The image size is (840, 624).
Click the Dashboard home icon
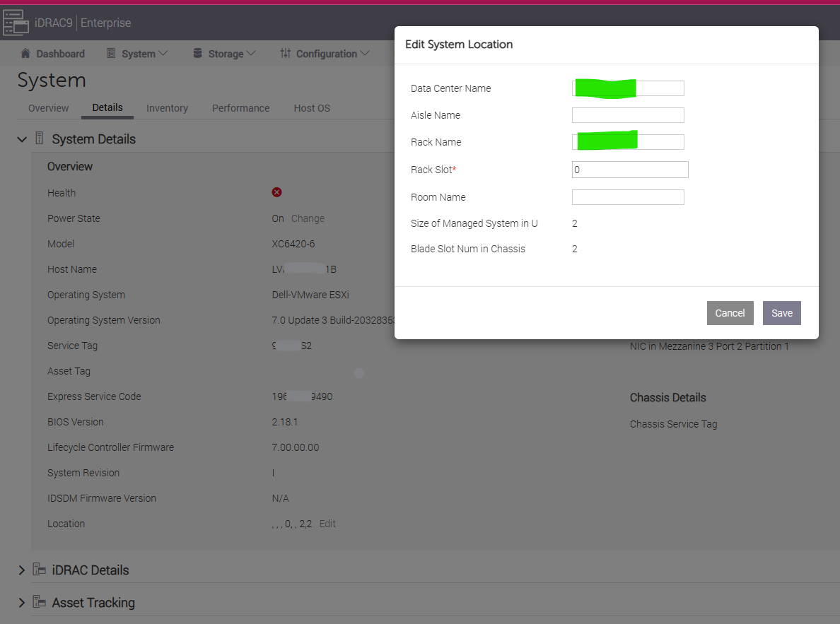point(25,53)
